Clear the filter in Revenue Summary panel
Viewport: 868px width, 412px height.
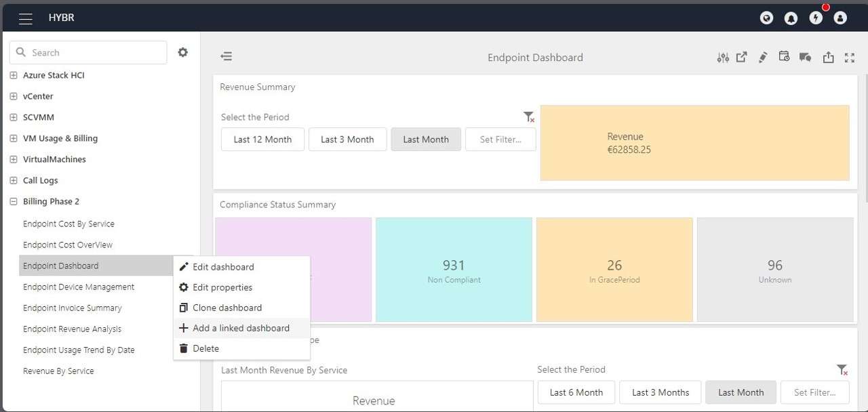click(529, 117)
